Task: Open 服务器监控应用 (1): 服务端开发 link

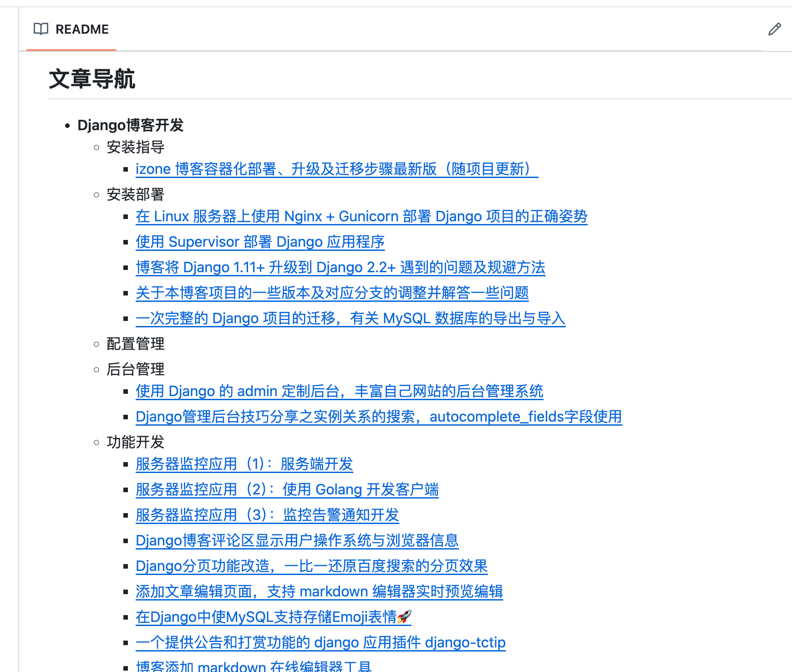Action: 244,464
